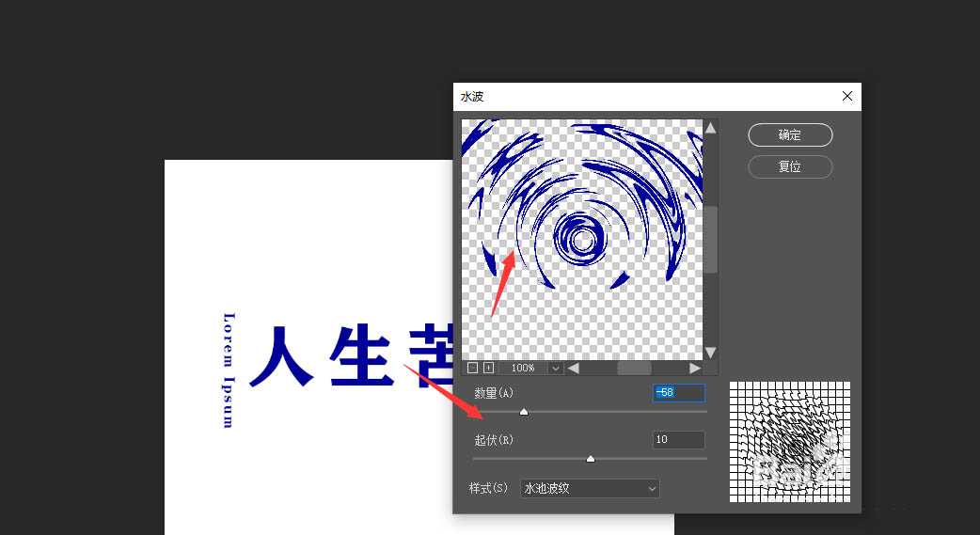Click the horizontal preview scrollbar thumb
This screenshot has width=980, height=535.
(634, 369)
